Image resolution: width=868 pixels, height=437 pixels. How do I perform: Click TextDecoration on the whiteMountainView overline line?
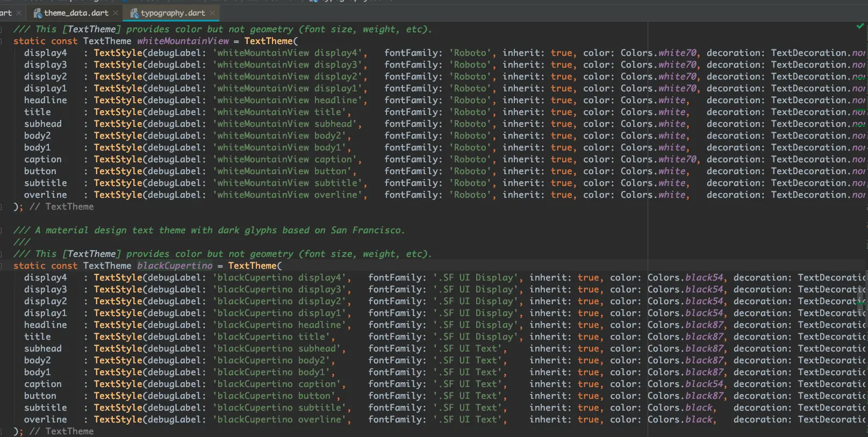809,195
